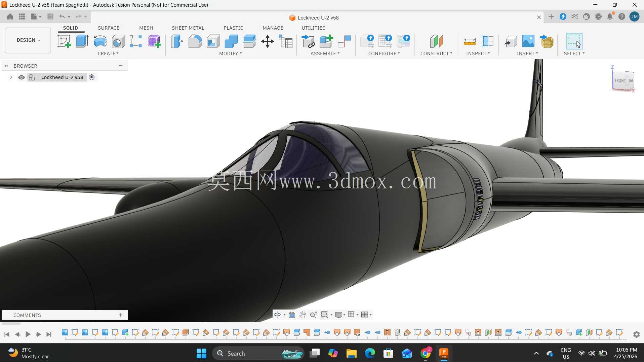Viewport: 644px width, 362px height.
Task: Open the notifications bell
Action: (x=610, y=16)
